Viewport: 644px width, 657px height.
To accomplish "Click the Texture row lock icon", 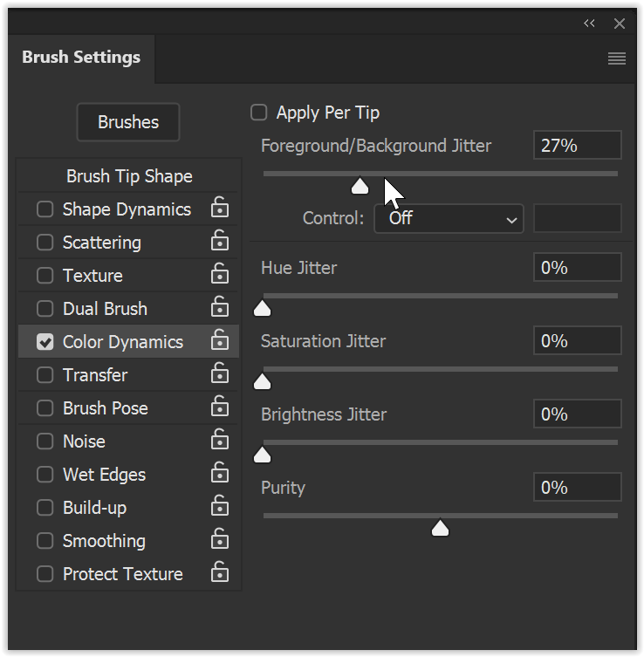I will (220, 275).
